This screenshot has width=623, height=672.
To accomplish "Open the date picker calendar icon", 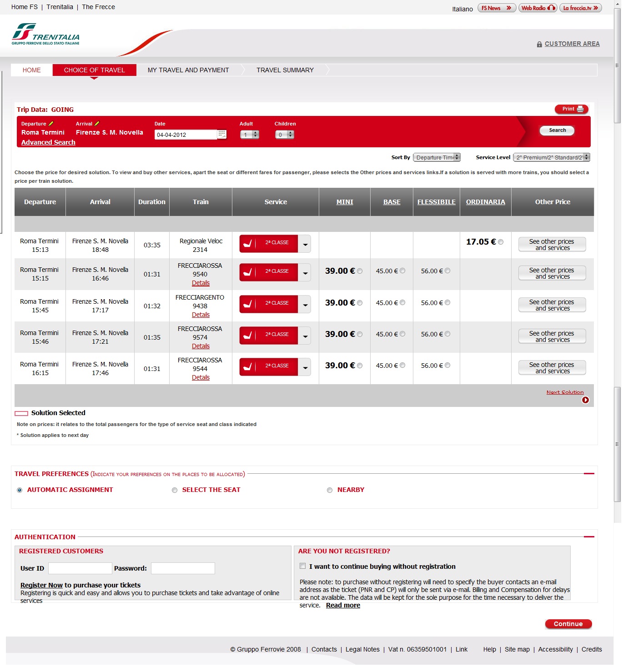I will 222,134.
